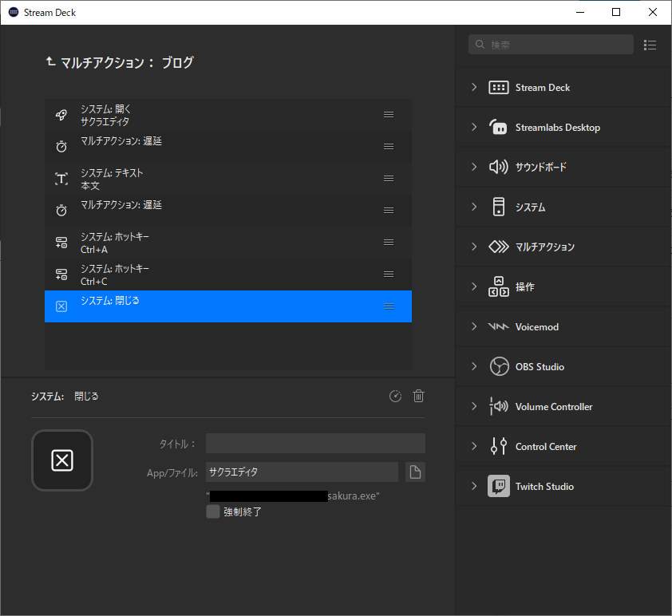Select the システム: ホットキー Ctrl+C text

tap(115, 274)
